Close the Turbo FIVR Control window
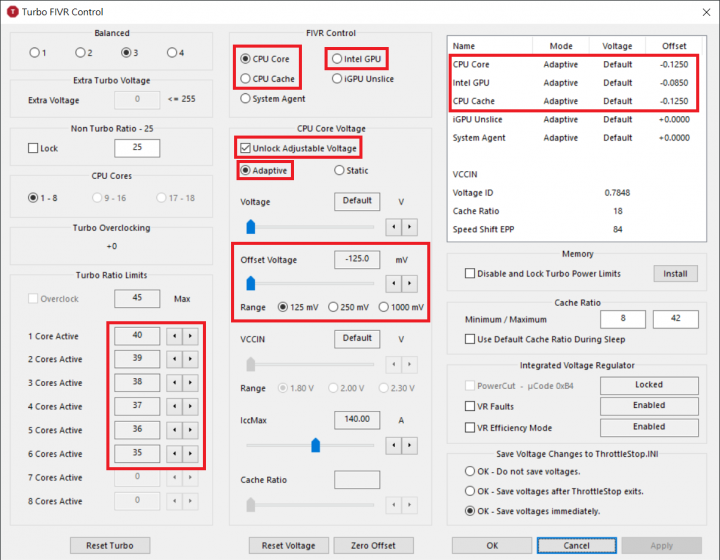Screen dimensions: 720x560 pyautogui.click(x=706, y=12)
